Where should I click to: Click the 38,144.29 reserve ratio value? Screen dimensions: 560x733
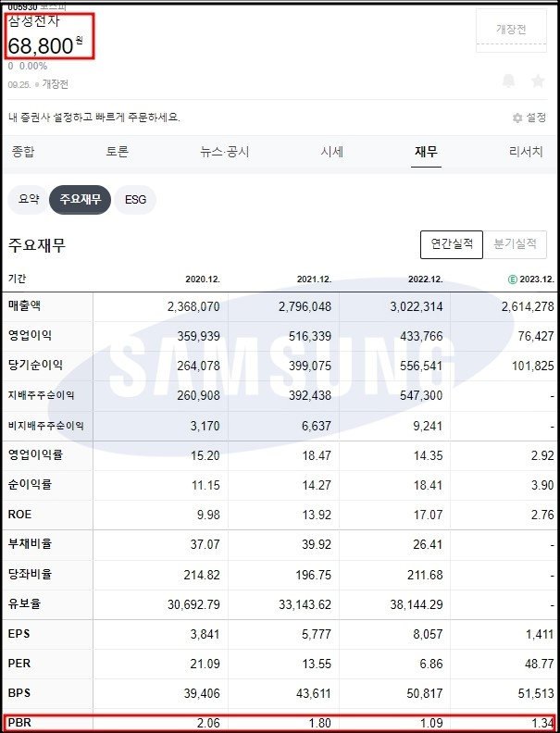pos(417,604)
